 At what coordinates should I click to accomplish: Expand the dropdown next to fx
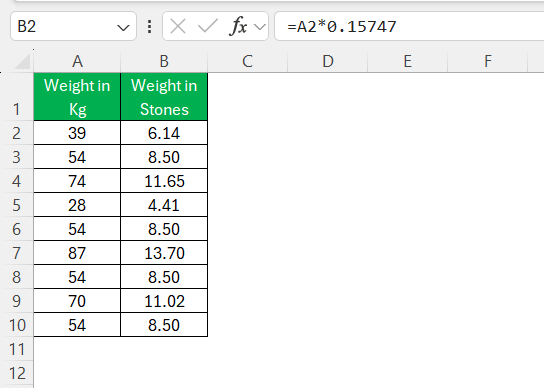(260, 27)
